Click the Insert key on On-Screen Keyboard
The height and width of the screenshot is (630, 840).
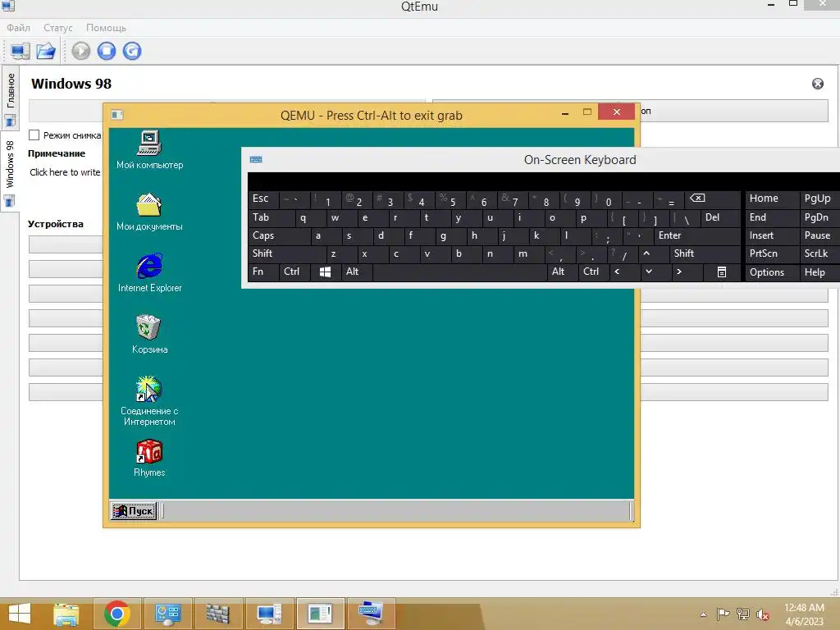tap(771, 235)
